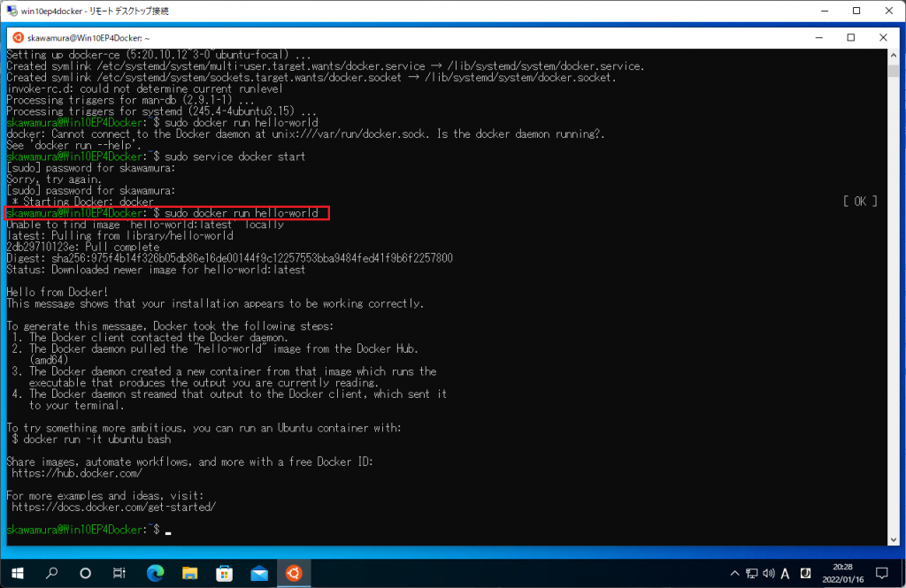Open File Explorer from the taskbar

pyautogui.click(x=189, y=573)
